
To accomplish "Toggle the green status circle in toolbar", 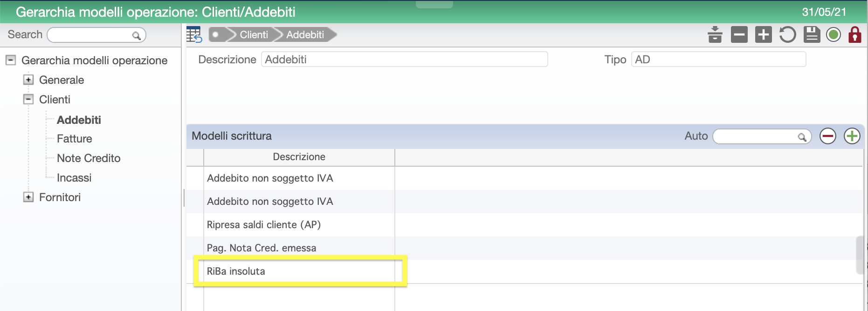I will (x=833, y=34).
